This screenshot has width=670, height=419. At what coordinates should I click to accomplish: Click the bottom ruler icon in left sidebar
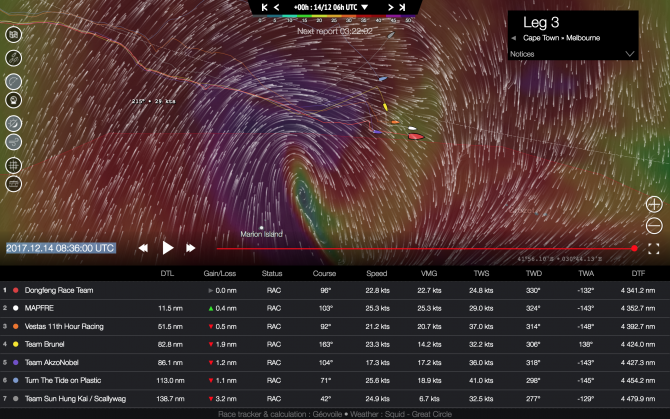click(14, 184)
